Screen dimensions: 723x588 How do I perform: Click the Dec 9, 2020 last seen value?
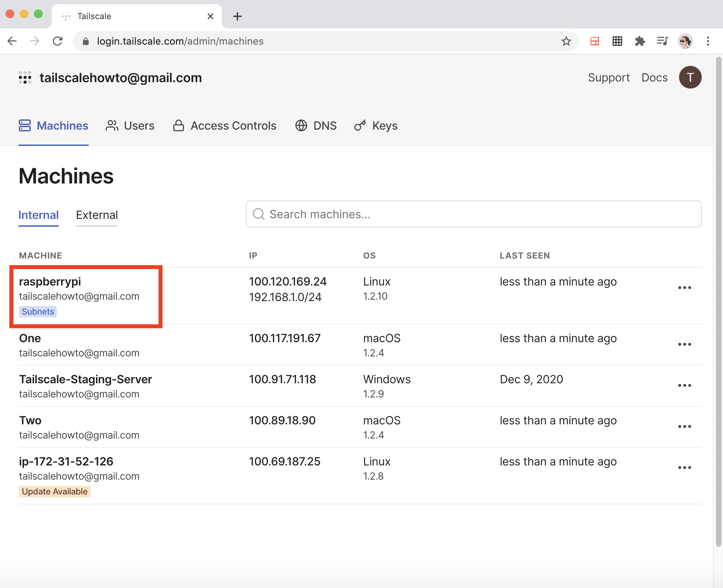coord(531,379)
